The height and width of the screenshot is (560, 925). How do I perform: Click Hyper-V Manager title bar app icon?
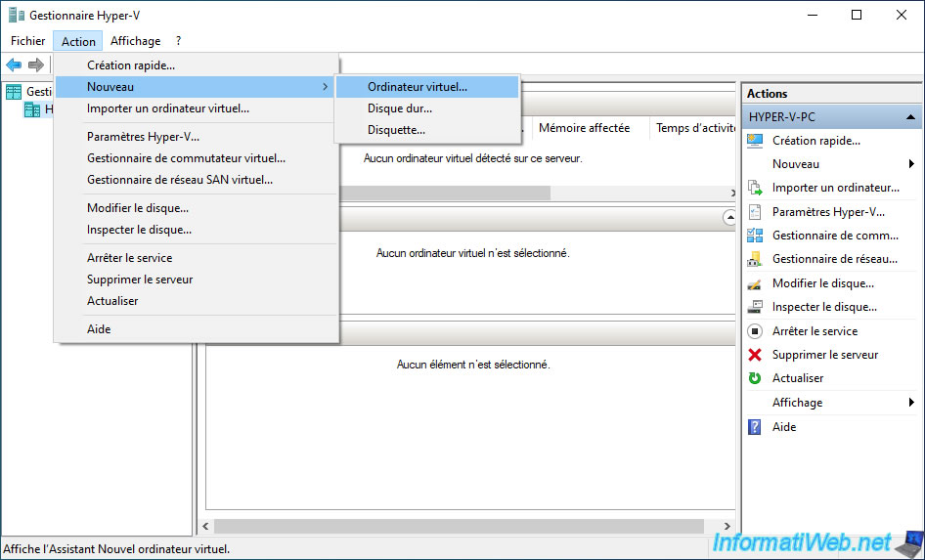click(x=16, y=16)
